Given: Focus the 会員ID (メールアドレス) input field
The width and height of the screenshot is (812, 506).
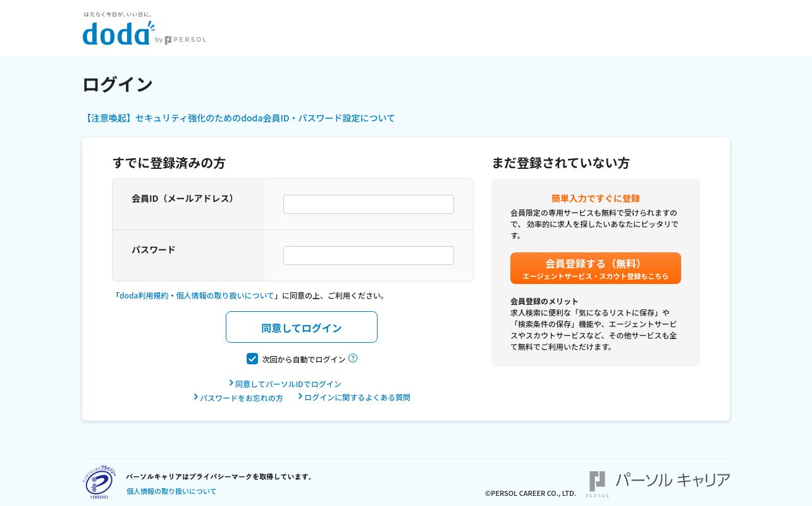Looking at the screenshot, I should (x=369, y=204).
